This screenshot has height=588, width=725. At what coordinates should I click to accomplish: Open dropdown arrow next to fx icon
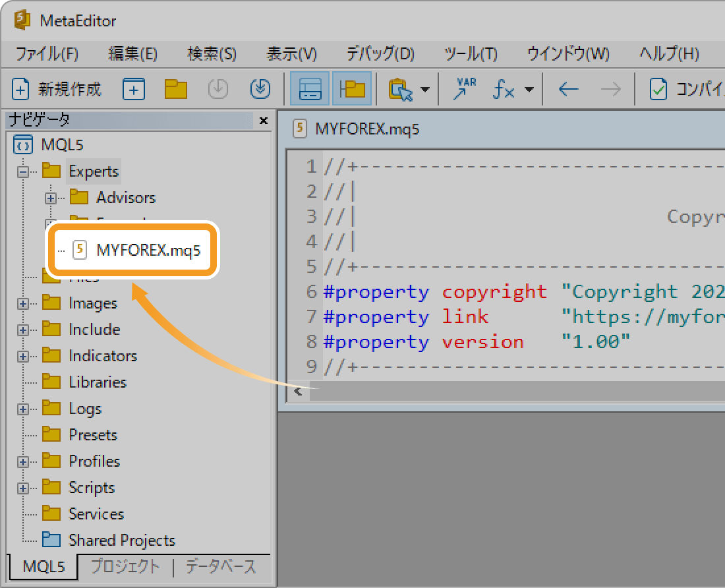529,89
